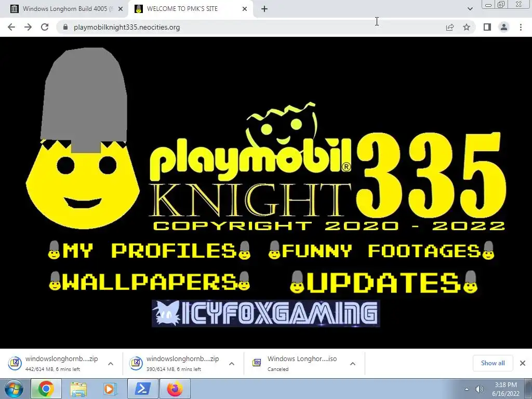Bookmark this page with the star icon

pyautogui.click(x=467, y=27)
